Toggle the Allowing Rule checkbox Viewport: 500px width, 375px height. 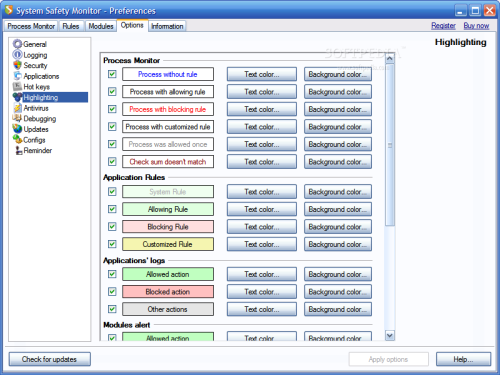pyautogui.click(x=112, y=209)
